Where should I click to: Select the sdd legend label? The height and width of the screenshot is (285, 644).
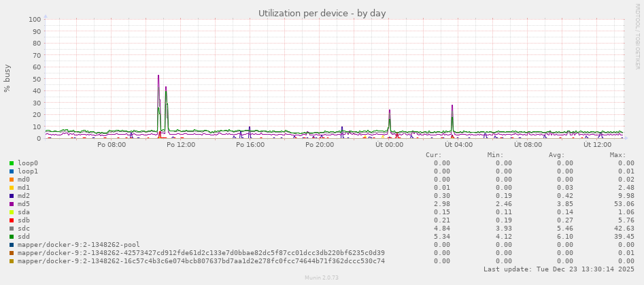click(24, 237)
